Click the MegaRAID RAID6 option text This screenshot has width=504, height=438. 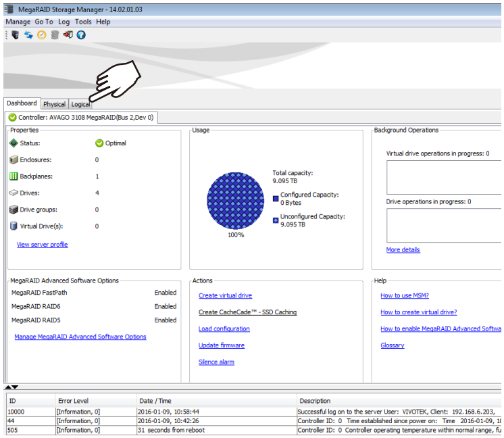coord(36,306)
